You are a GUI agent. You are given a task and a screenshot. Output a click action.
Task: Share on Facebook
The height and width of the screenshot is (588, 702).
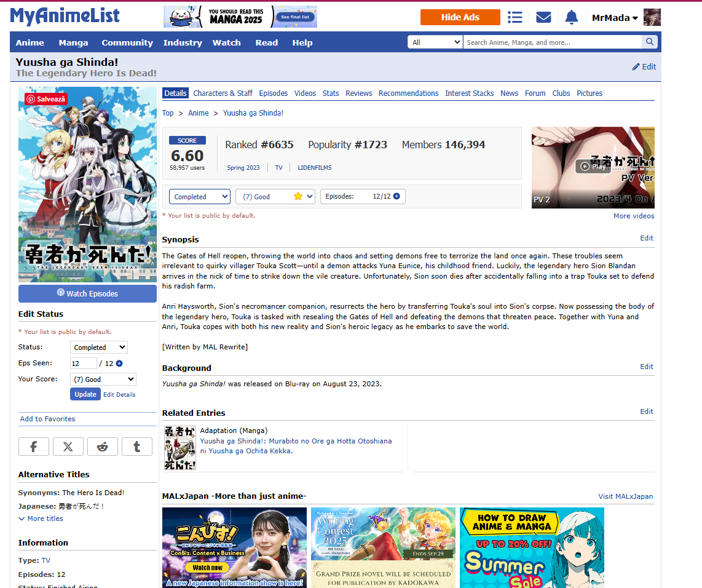[34, 447]
